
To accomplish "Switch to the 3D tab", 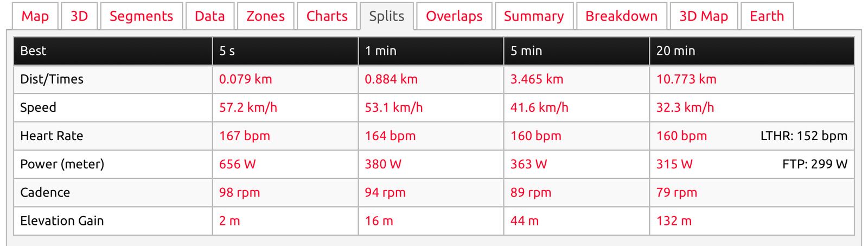I will (79, 16).
